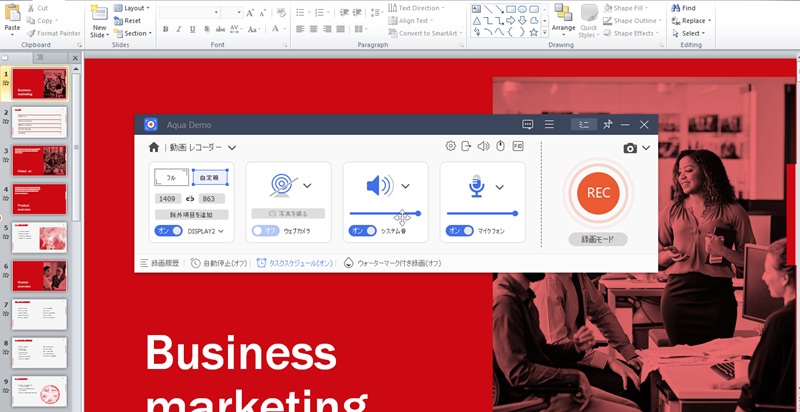Toggle the system sound (システム音) switch
The width and height of the screenshot is (800, 412).
point(362,231)
